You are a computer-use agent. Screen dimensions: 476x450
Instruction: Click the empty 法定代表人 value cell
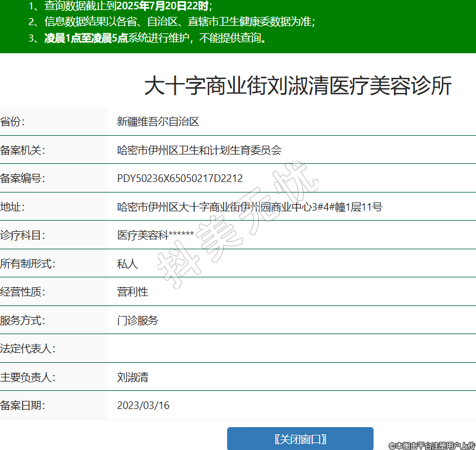(292, 349)
